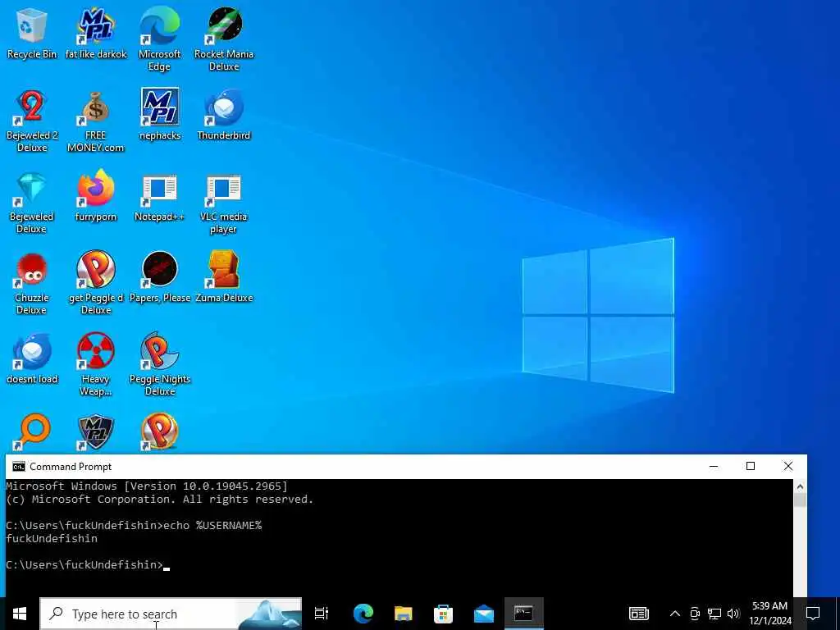Open the Heavy Weap... radiation icon

pos(95,364)
